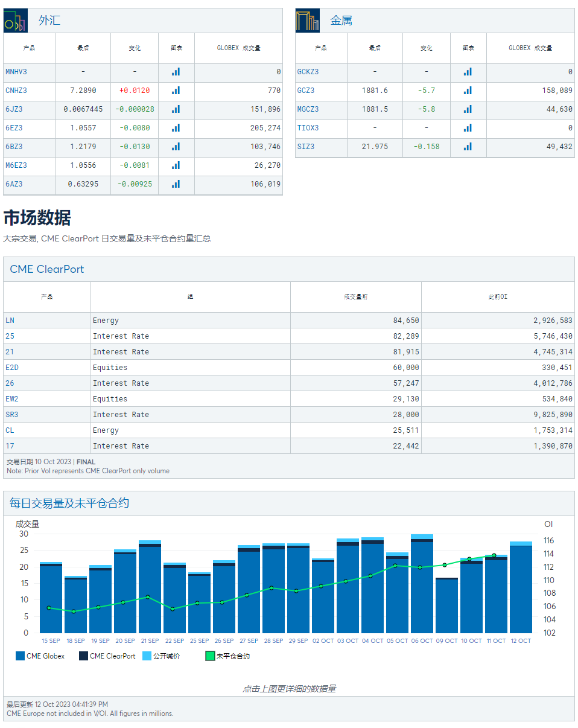Open the LN ClearPort product
The image size is (578, 728).
tap(10, 321)
